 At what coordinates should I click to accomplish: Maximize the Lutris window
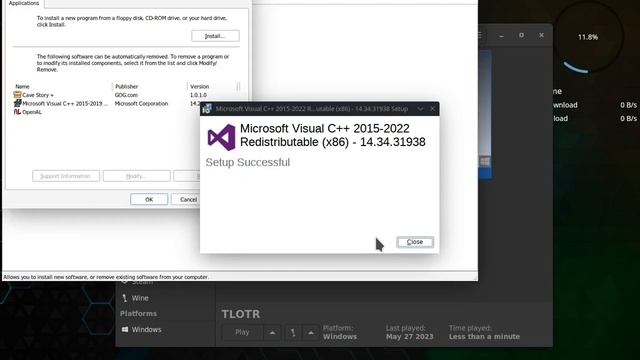pos(521,36)
